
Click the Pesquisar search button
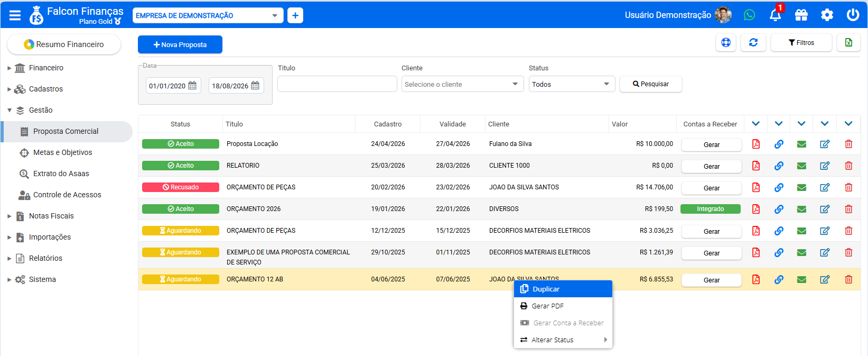[x=650, y=84]
